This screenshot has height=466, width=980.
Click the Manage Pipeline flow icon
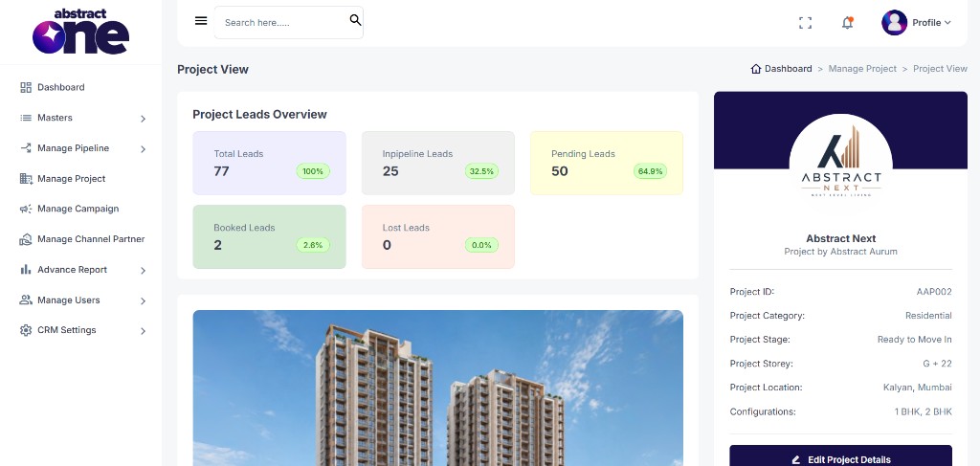click(26, 148)
